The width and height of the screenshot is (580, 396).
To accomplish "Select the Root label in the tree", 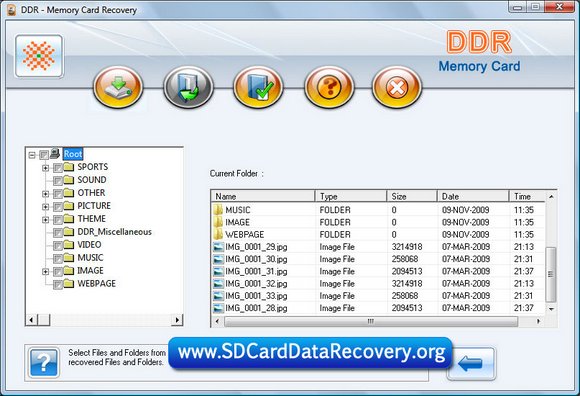I will pos(73,154).
